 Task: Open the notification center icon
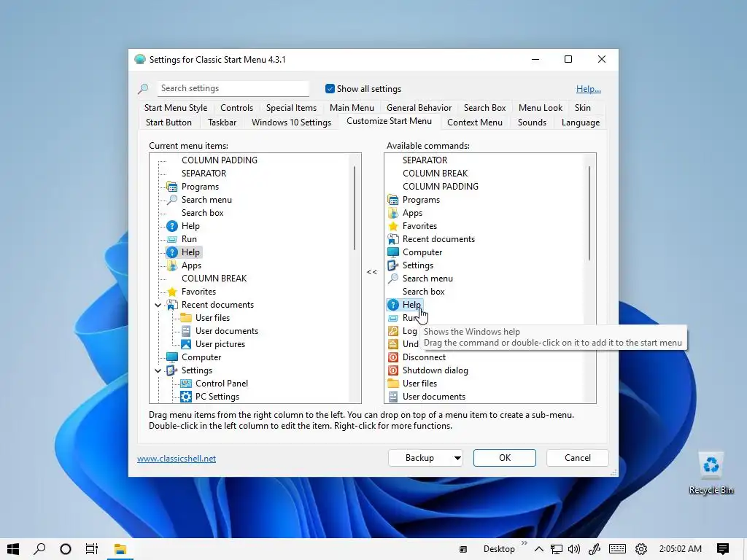(x=723, y=549)
